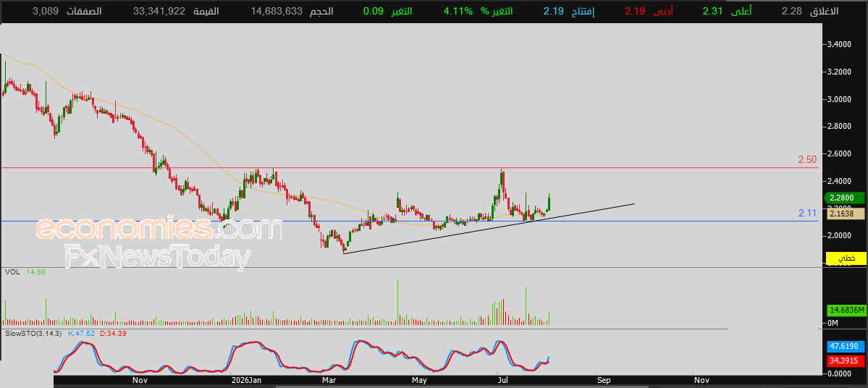Open the economies.com watermark link
The height and width of the screenshot is (388, 868).
tap(159, 229)
